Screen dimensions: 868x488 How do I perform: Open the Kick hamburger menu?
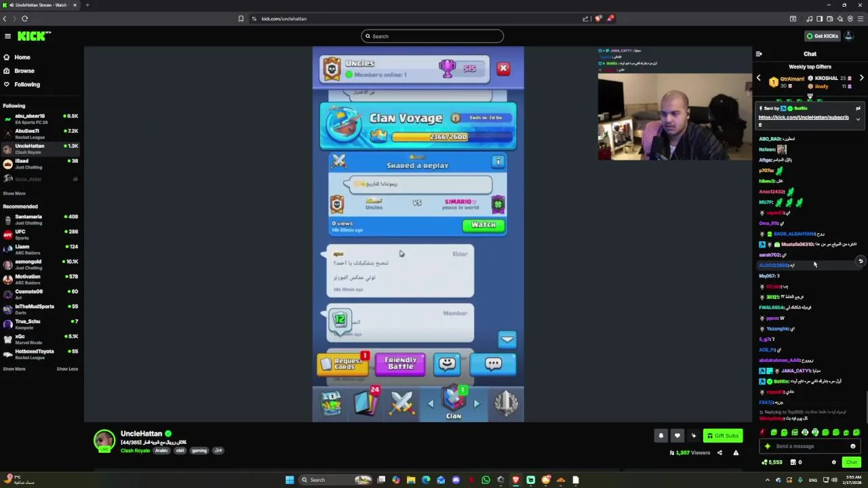7,36
